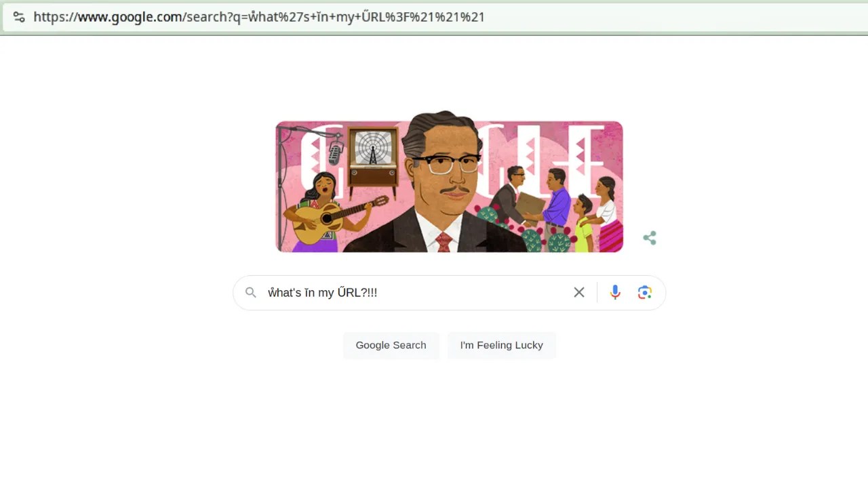Viewport: 868px width, 488px height.
Task: Start voice search with microphone icon
Action: tap(615, 292)
